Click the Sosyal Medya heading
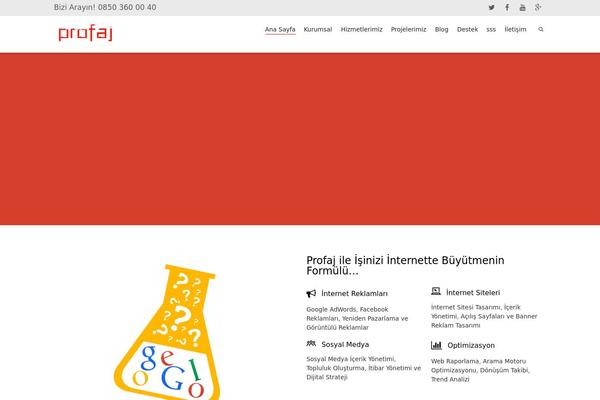The width and height of the screenshot is (600, 400). tap(345, 344)
